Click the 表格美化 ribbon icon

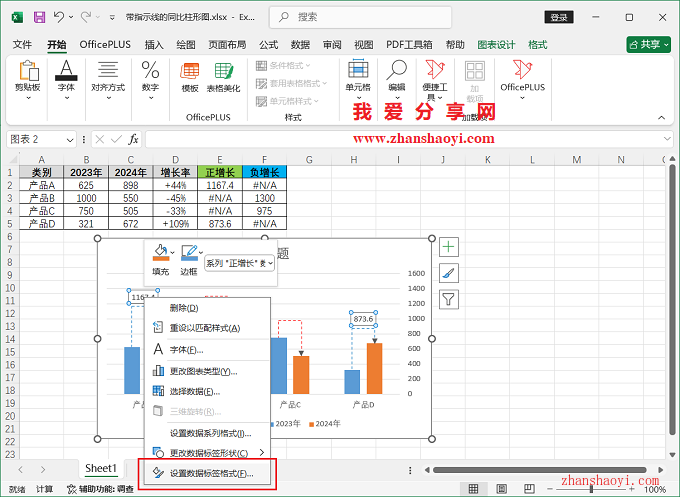(223, 75)
